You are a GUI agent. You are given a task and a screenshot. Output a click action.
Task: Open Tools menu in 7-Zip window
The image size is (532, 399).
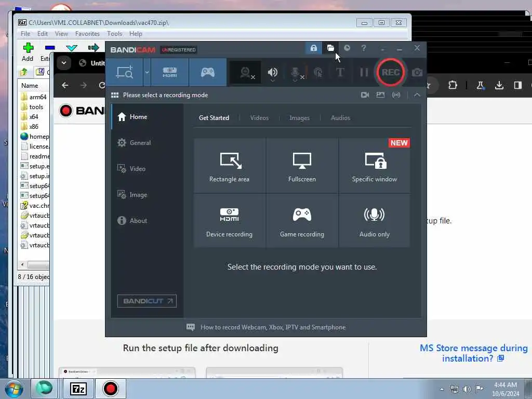[x=115, y=34]
